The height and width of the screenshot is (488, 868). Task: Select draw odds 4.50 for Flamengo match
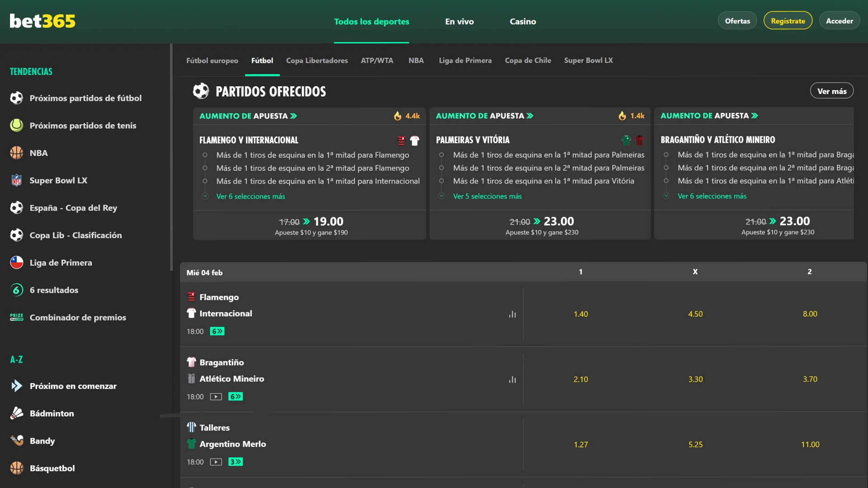point(695,314)
